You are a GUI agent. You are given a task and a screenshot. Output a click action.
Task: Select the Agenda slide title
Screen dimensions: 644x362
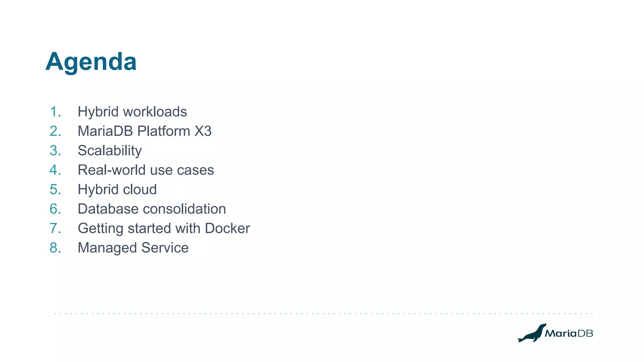click(x=91, y=62)
